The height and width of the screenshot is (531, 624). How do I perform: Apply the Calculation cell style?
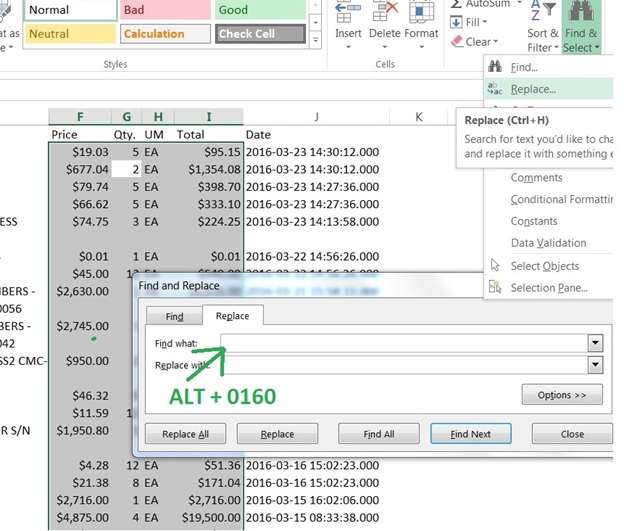click(165, 34)
